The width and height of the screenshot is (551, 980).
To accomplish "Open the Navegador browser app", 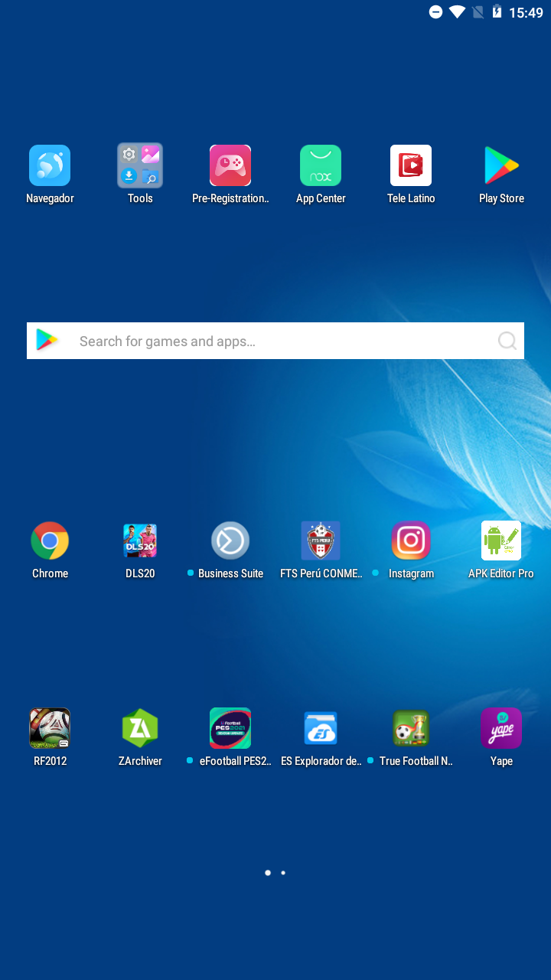I will pos(50,165).
